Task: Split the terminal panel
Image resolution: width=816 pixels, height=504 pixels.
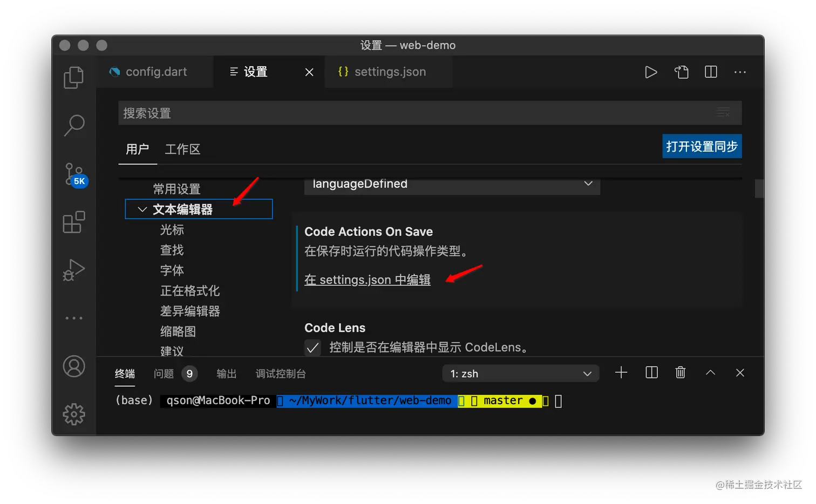Action: click(x=651, y=372)
